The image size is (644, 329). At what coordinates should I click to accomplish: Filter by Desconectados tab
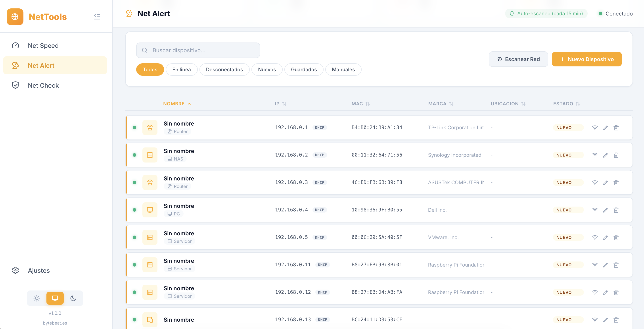pos(224,70)
